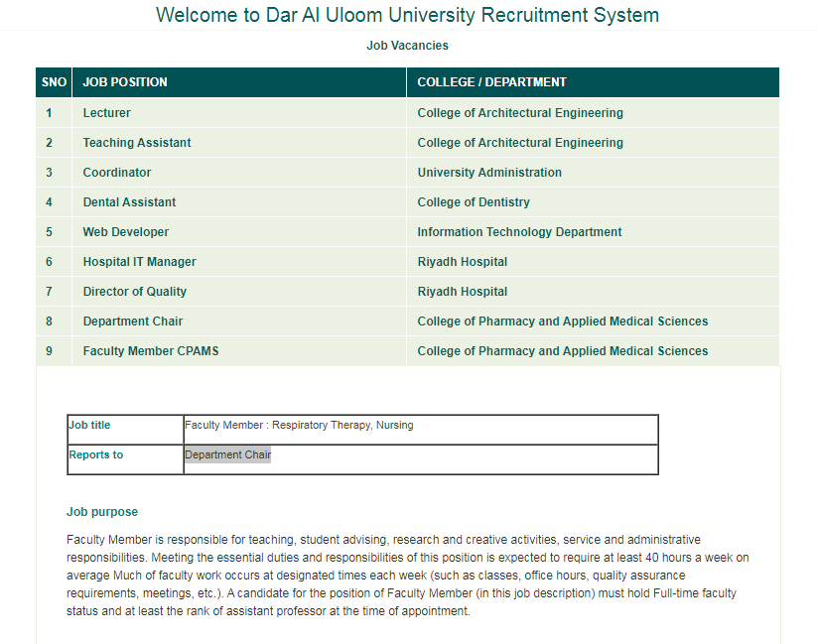Image resolution: width=818 pixels, height=644 pixels.
Task: Open the Coordinator job listing
Action: (x=117, y=173)
